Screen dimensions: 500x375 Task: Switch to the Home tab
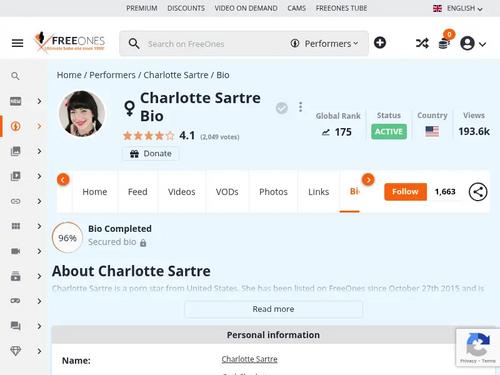click(95, 192)
